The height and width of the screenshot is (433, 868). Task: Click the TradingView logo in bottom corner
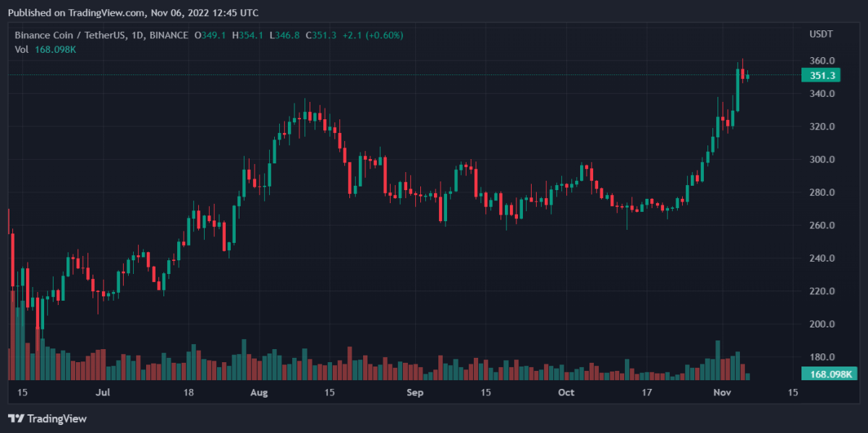point(47,419)
